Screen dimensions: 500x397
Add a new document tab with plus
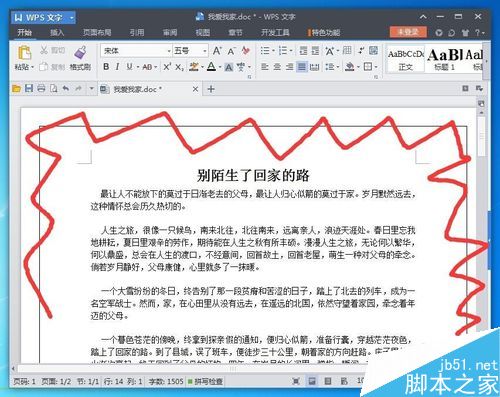tap(211, 89)
